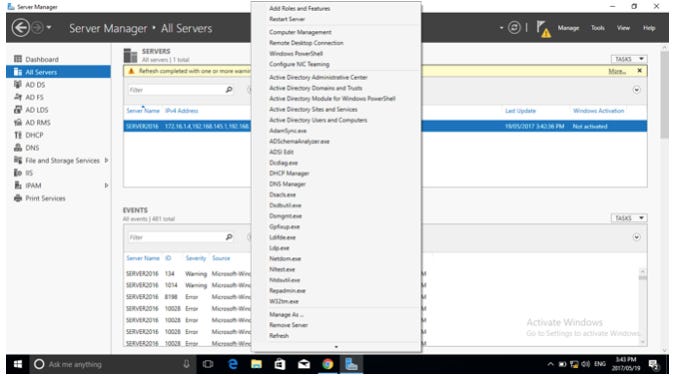Select the Print Services icon in sidebar
This screenshot has height=376, width=673.
tap(18, 198)
